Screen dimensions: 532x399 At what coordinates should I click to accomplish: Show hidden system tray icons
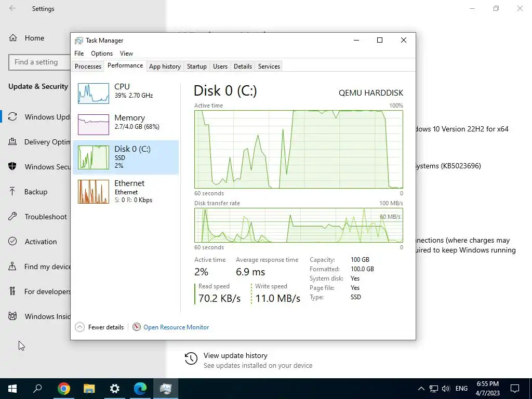tap(421, 389)
